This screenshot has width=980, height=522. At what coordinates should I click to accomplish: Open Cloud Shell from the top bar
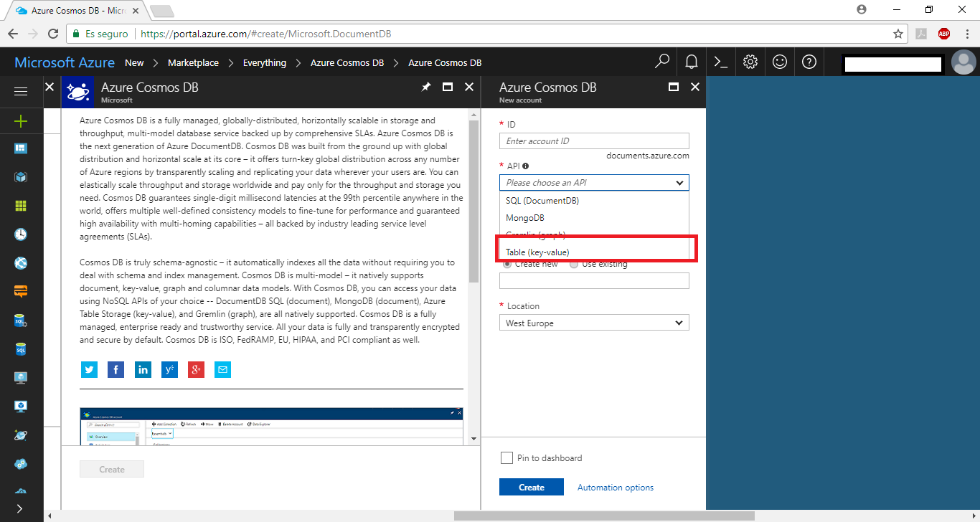pos(720,62)
